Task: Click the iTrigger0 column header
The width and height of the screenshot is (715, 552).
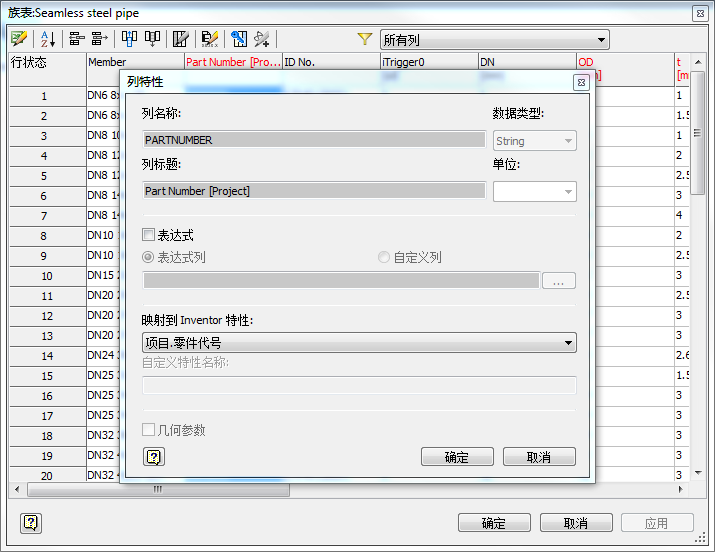Action: pos(430,62)
